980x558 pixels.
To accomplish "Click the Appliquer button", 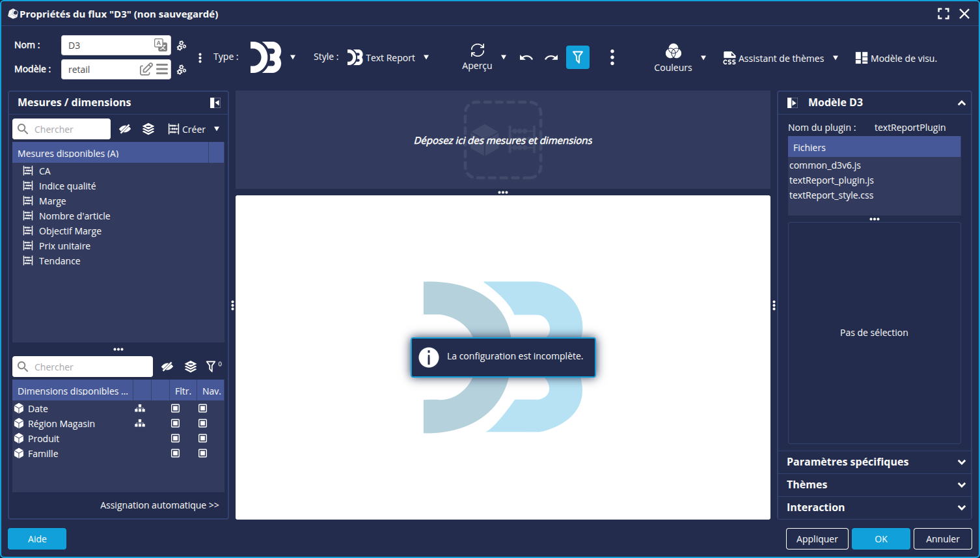I will 817,539.
